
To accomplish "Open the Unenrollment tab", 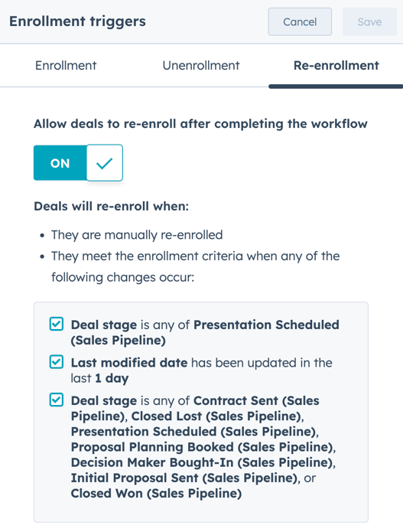I will coord(201,66).
